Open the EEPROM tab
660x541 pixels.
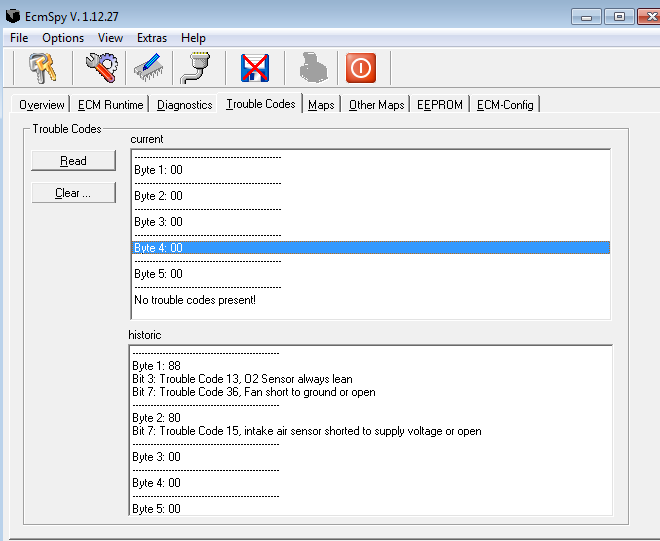pos(440,105)
